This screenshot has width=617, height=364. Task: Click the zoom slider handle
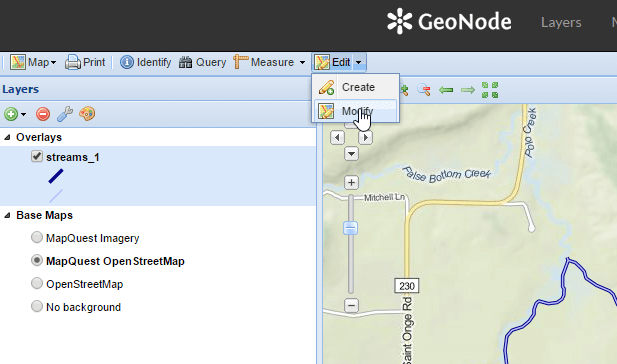(x=350, y=228)
